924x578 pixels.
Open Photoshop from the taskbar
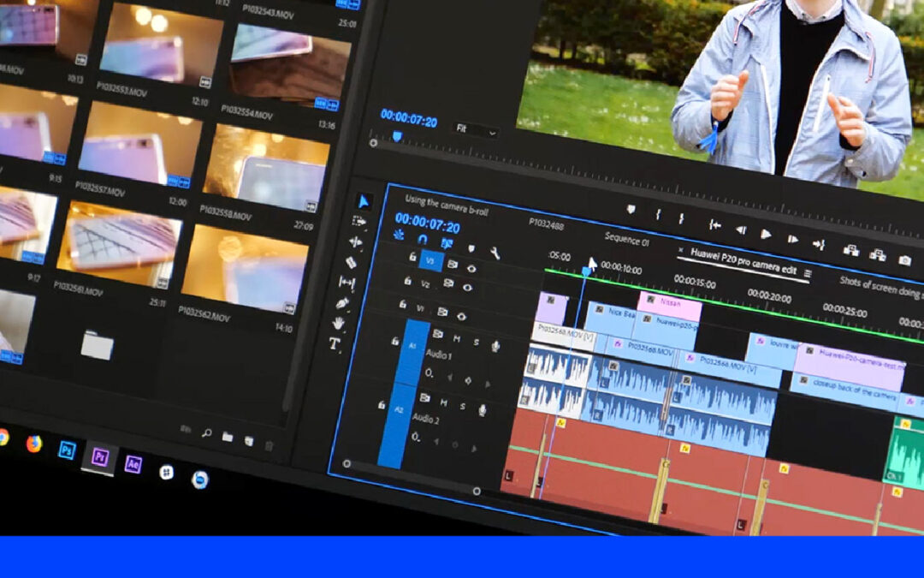click(67, 450)
